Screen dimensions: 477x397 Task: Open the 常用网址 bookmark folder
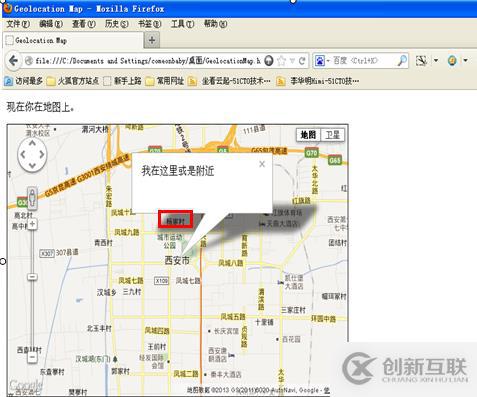[x=165, y=81]
